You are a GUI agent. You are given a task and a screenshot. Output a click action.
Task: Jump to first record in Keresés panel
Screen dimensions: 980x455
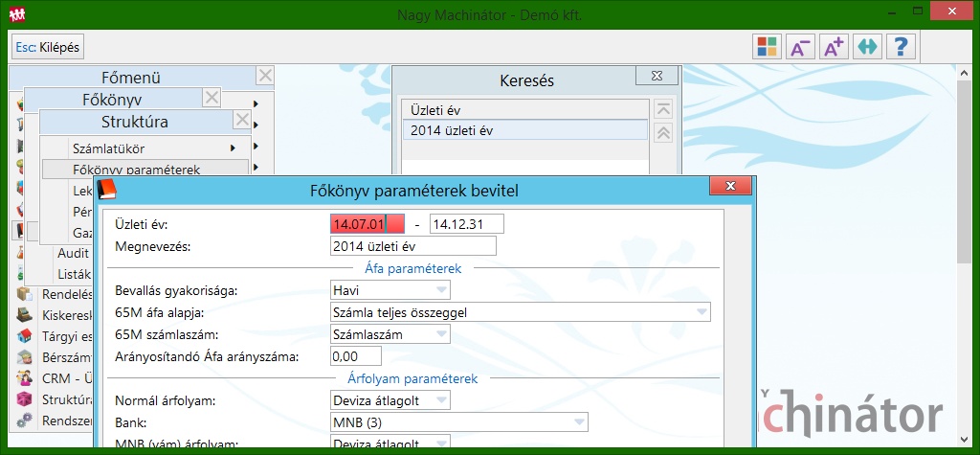pos(662,109)
